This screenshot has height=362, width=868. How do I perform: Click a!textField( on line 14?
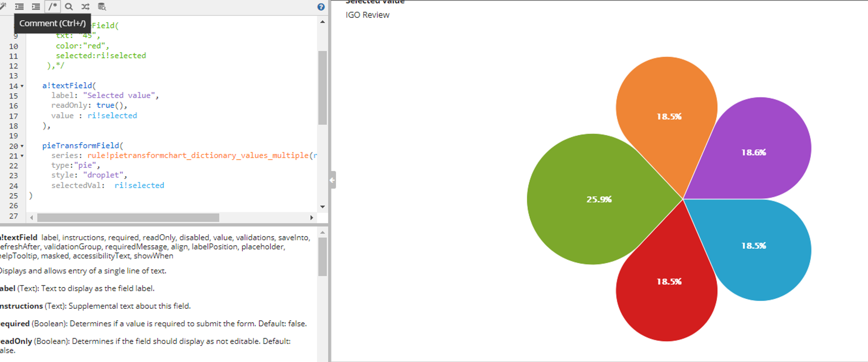pos(69,86)
